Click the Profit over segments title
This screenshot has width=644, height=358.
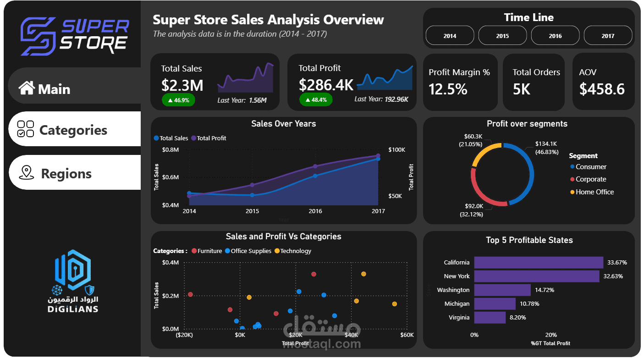click(x=527, y=124)
